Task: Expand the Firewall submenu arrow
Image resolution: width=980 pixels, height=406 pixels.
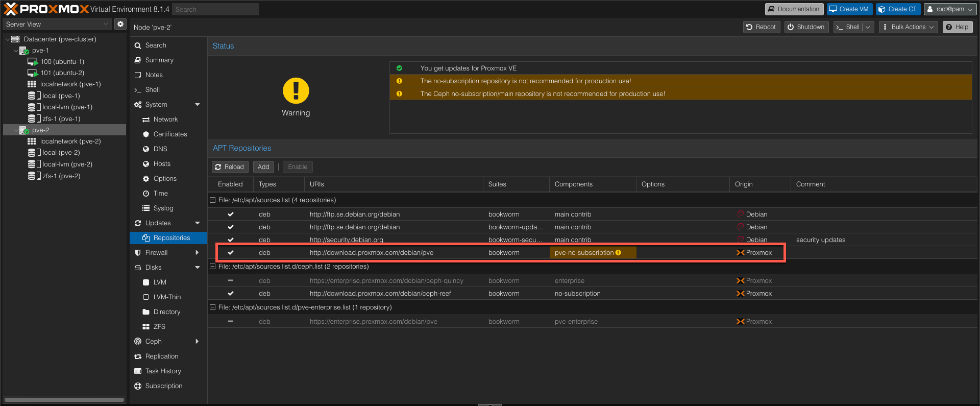Action: coord(198,253)
